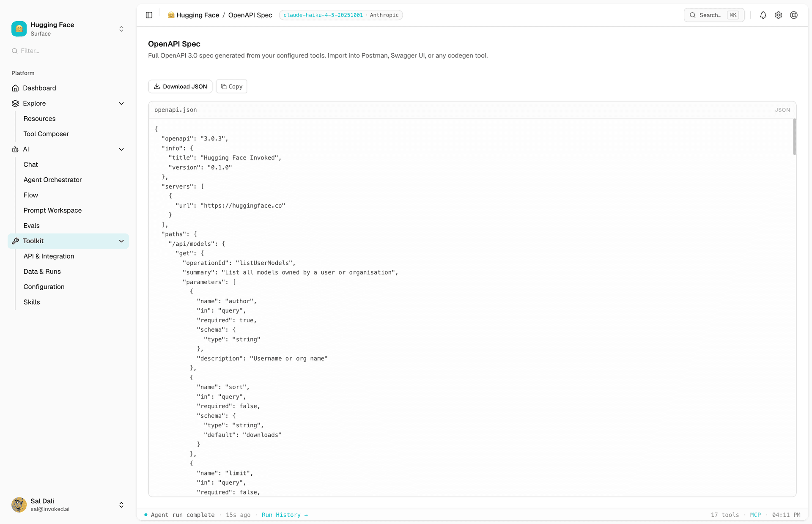Open Run History link
Image resolution: width=812 pixels, height=524 pixels.
(285, 515)
